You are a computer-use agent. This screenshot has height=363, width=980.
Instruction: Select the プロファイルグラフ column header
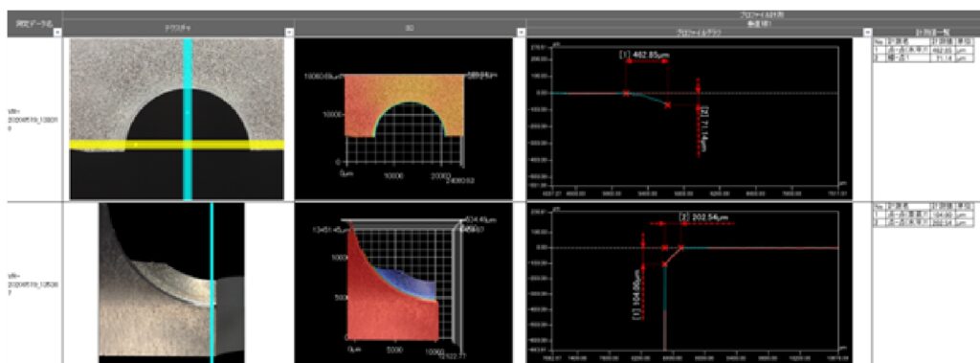click(700, 32)
